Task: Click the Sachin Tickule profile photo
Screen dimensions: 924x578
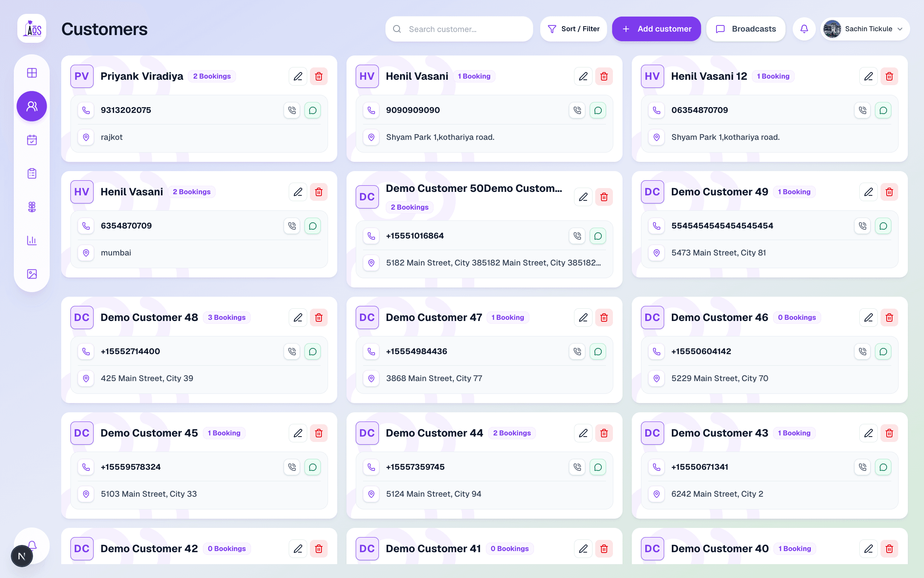Action: click(x=832, y=29)
